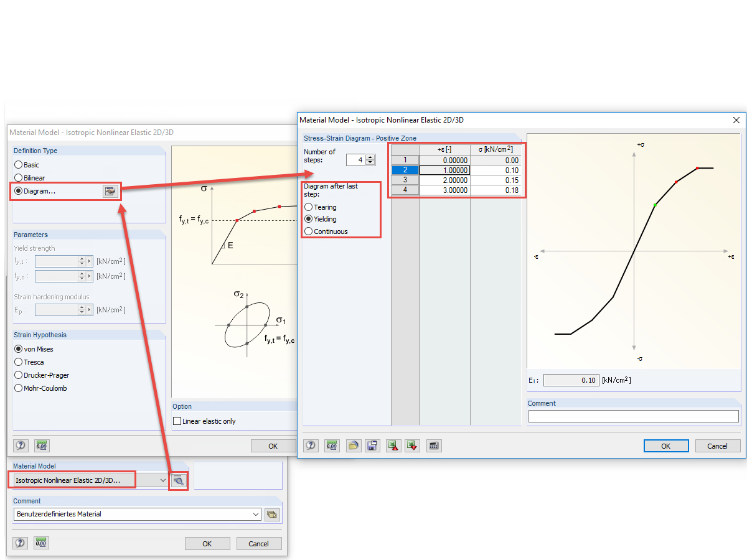Confirm the diagram dialog with OK
The image size is (747, 560).
(x=666, y=446)
